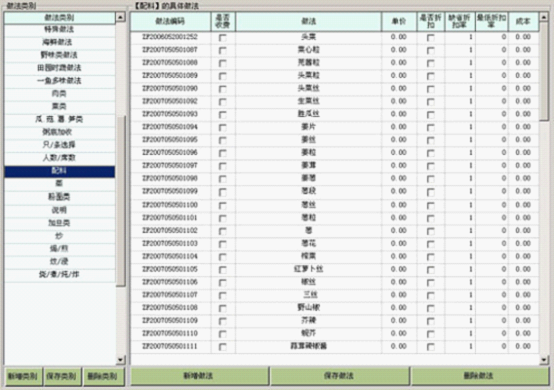This screenshot has height=390, width=554.
Task: Click 缺省折扣率 cell of row ZP2007050501096
Action: click(460, 153)
